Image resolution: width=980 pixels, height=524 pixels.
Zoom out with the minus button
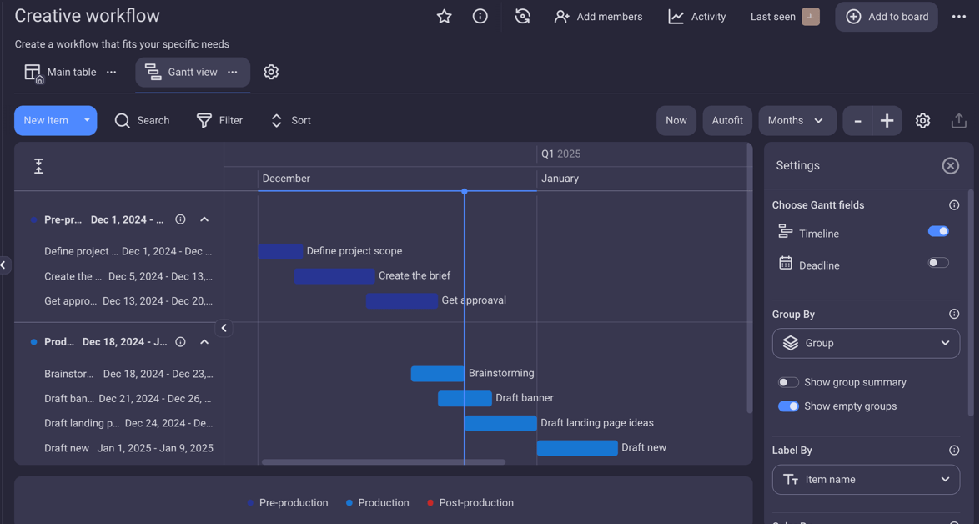857,121
